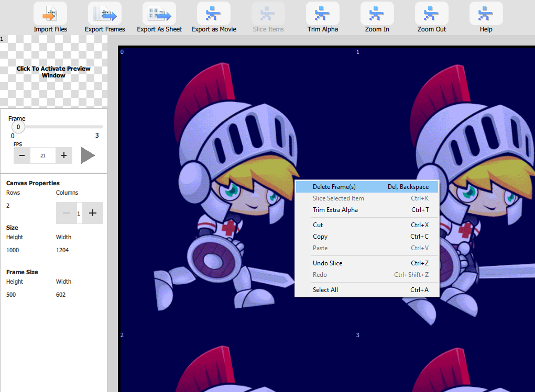Select Cut from the context menu
The width and height of the screenshot is (535, 392).
click(367, 225)
